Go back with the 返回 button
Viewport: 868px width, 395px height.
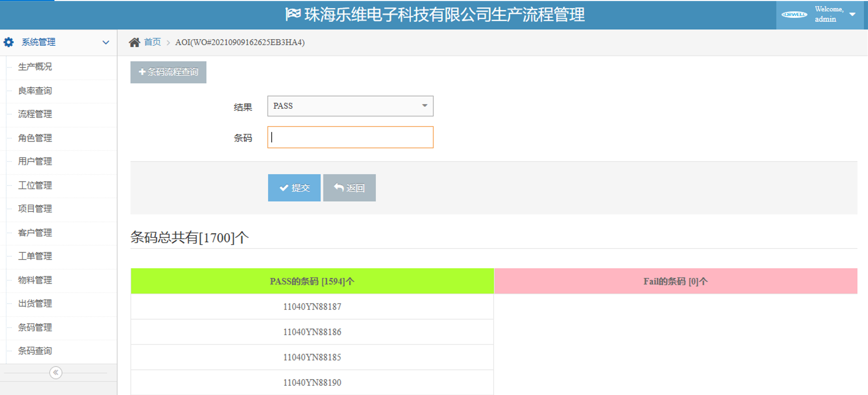tap(349, 188)
